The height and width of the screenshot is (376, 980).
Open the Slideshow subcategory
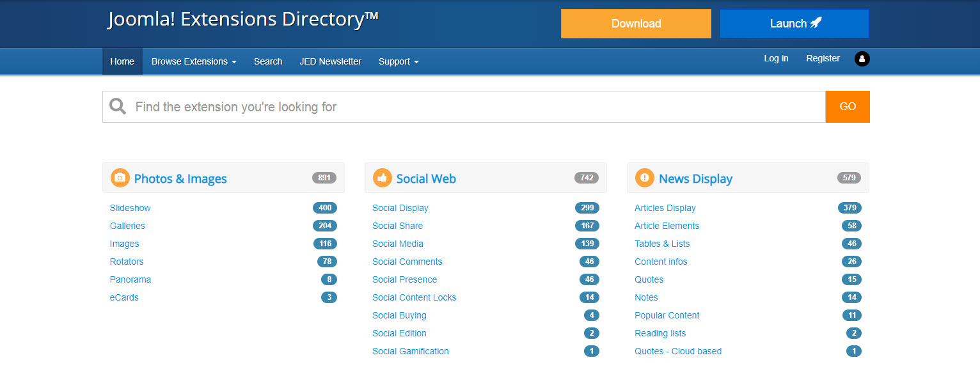tap(130, 208)
